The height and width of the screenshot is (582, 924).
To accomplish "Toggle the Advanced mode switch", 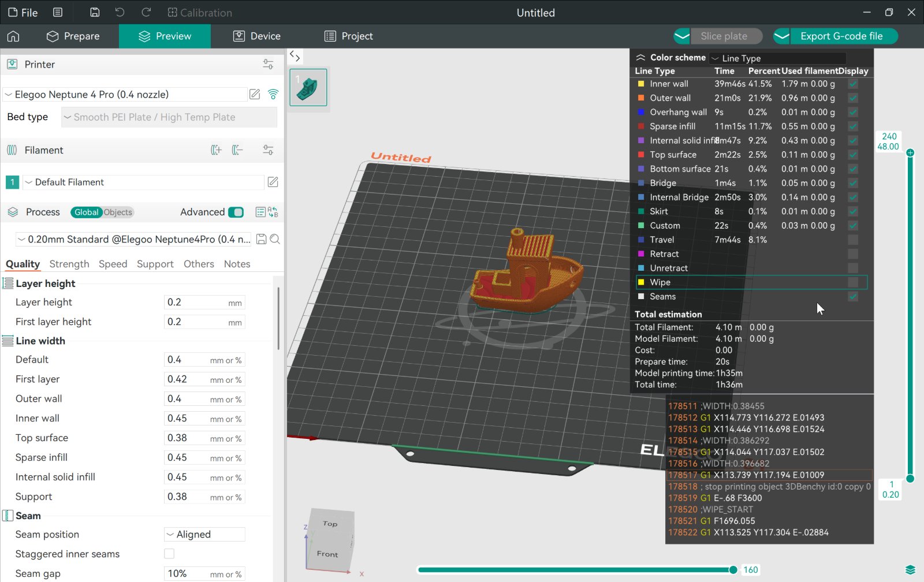I will click(x=236, y=212).
